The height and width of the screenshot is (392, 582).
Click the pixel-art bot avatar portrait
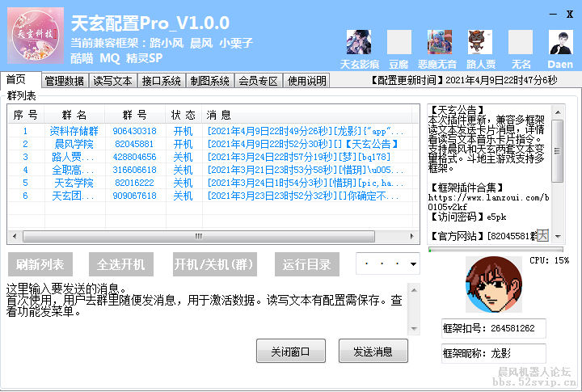tap(494, 285)
